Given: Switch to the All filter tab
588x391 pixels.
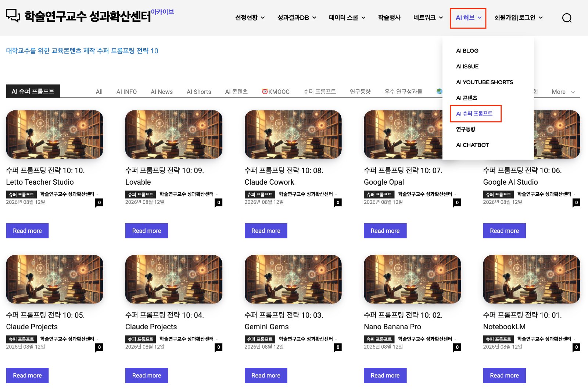Looking at the screenshot, I should pos(99,92).
